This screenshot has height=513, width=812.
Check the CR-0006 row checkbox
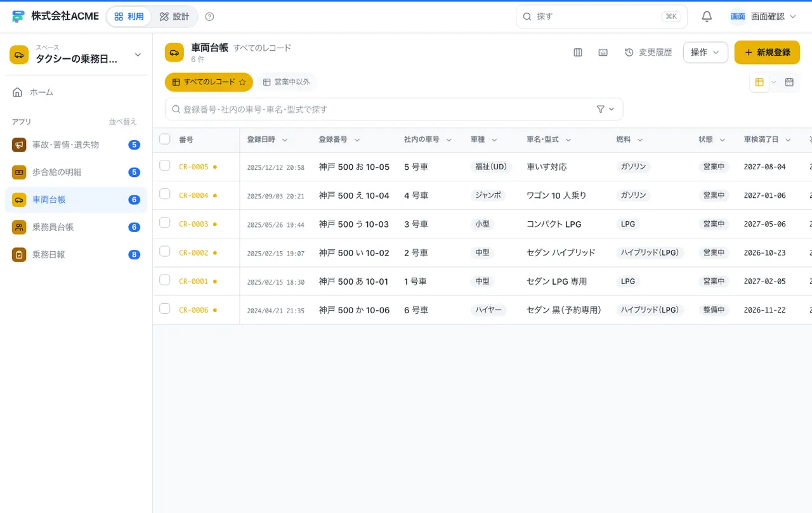[x=165, y=308]
